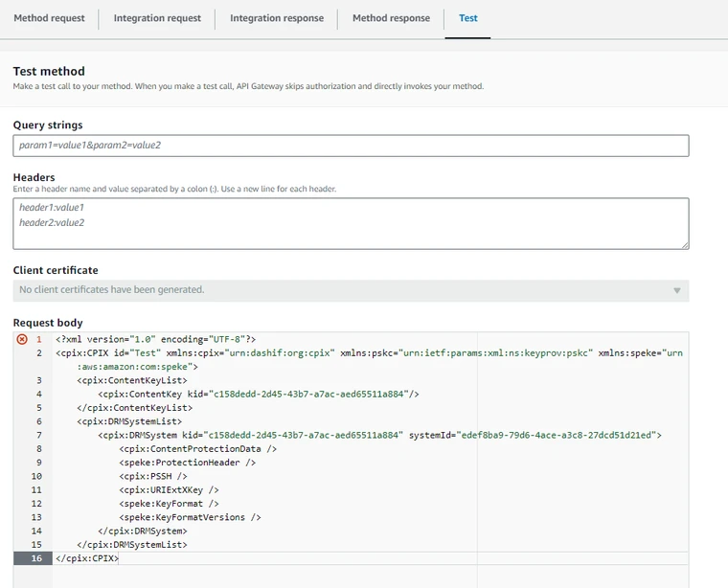The height and width of the screenshot is (588, 728).
Task: Focus the Headers text area
Action: (x=351, y=223)
